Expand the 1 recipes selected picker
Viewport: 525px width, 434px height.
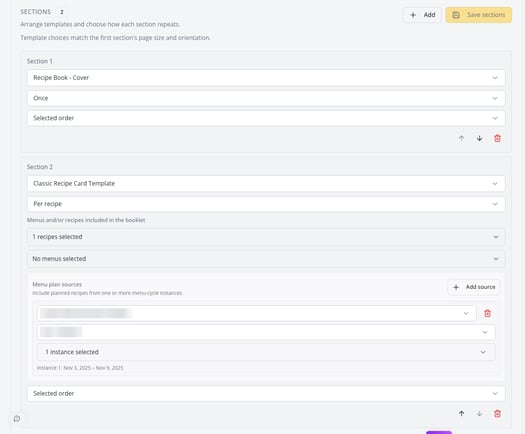[266, 237]
